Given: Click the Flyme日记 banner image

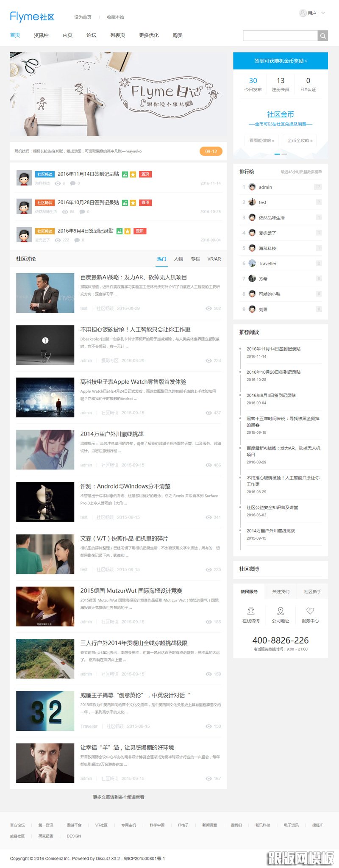Looking at the screenshot, I should pyautogui.click(x=119, y=94).
